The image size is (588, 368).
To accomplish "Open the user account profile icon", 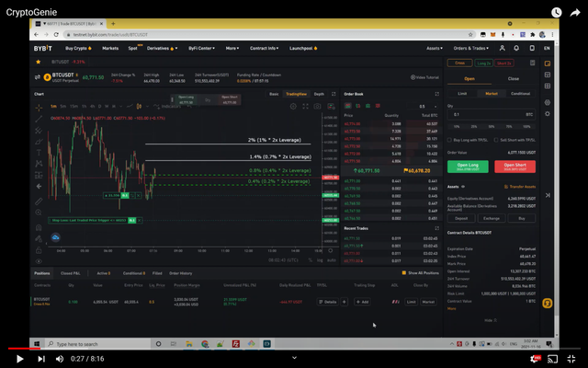I will tap(502, 48).
